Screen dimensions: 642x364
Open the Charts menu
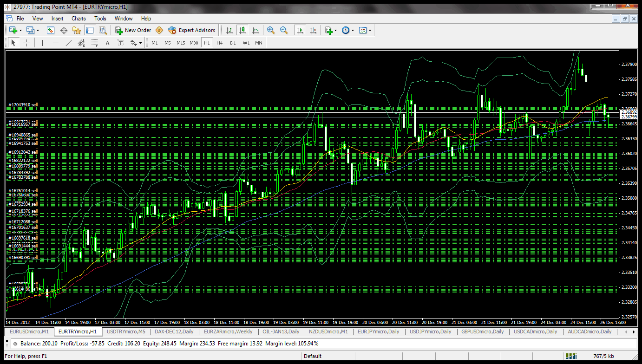79,19
